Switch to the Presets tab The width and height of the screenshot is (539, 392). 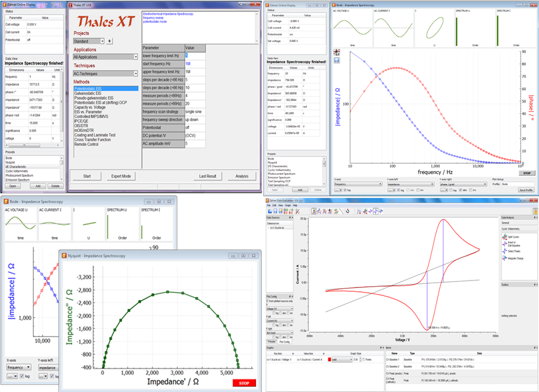(271, 342)
